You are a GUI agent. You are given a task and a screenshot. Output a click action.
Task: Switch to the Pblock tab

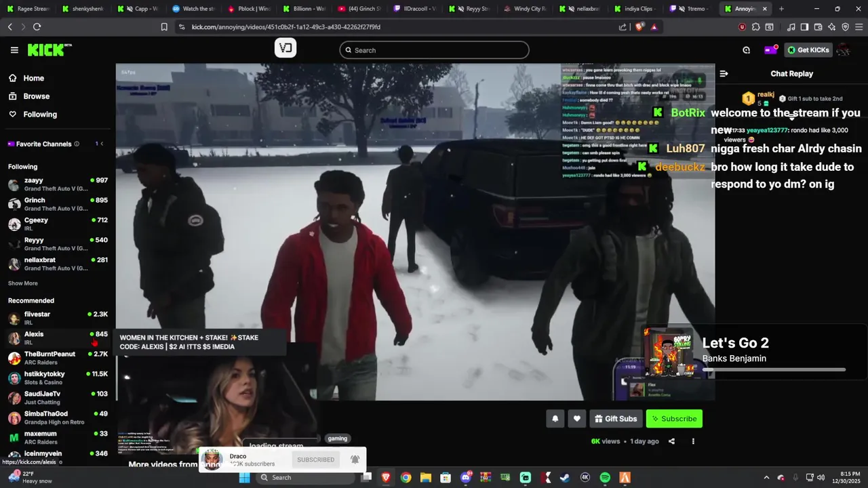[x=248, y=9]
